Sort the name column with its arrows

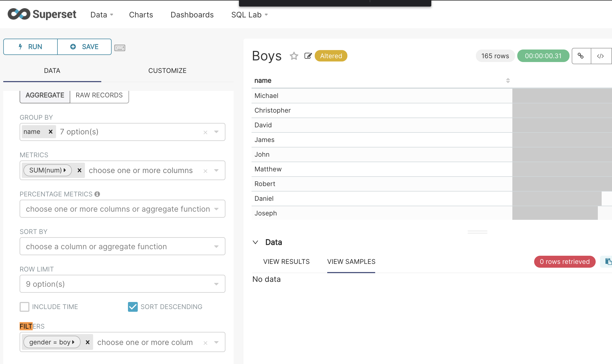(x=508, y=81)
